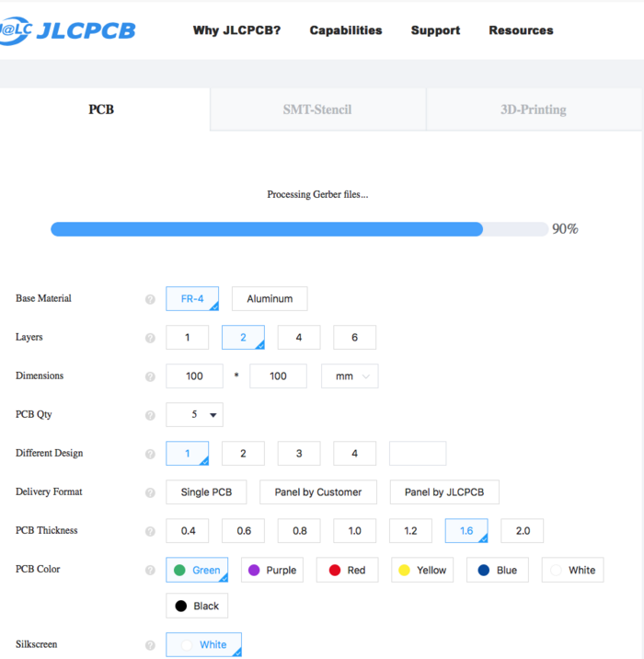The width and height of the screenshot is (644, 659).
Task: Click the PCB Thickness help icon
Action: [150, 531]
